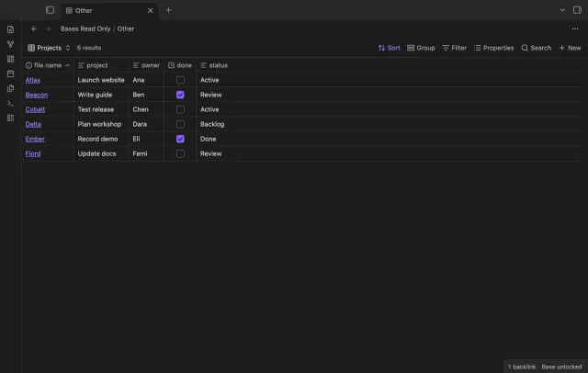Image resolution: width=588 pixels, height=373 pixels.
Task: Uncheck the done box for Beacon
Action: coord(180,95)
